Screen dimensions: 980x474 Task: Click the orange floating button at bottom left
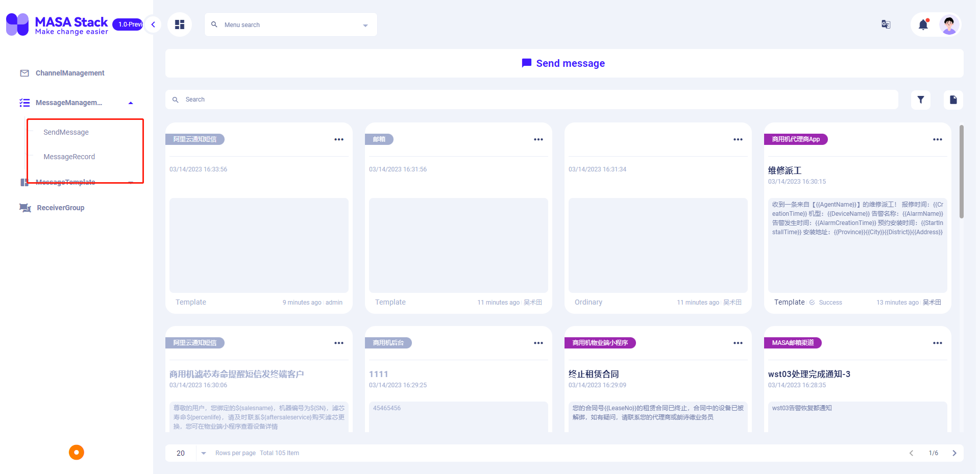pyautogui.click(x=76, y=452)
